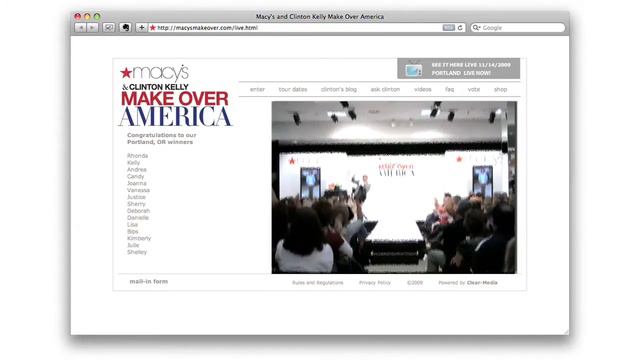Screen dimensions: 640x360
Task: Reload the page with the refresh arrow
Action: pos(460,28)
